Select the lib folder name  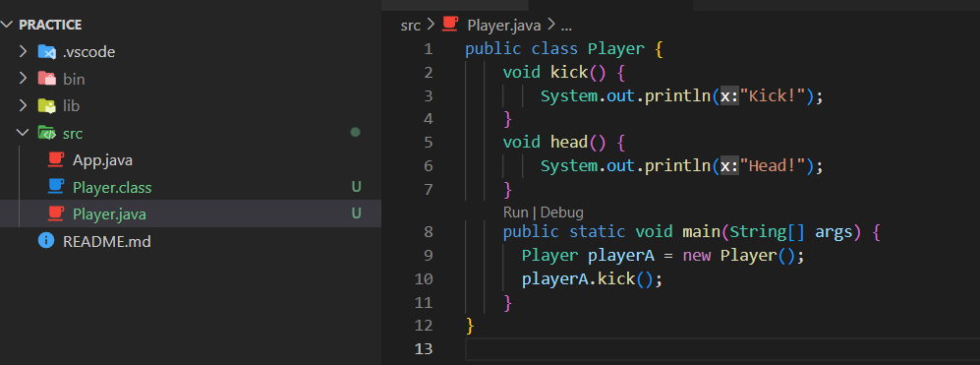pos(71,106)
